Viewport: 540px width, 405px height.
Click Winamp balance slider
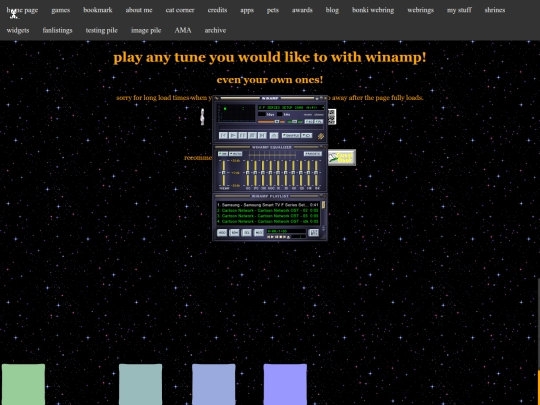point(295,122)
